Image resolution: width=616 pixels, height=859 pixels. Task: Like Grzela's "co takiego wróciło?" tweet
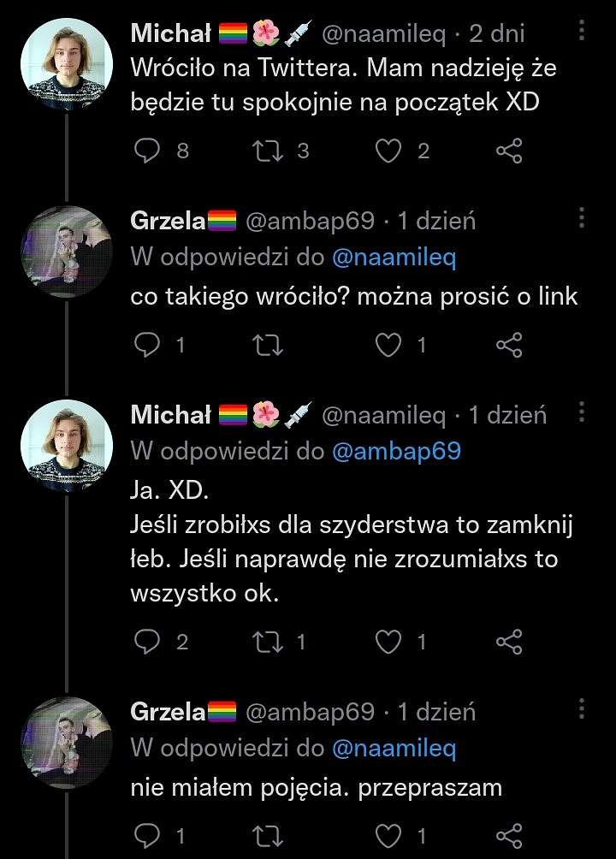tap(388, 345)
